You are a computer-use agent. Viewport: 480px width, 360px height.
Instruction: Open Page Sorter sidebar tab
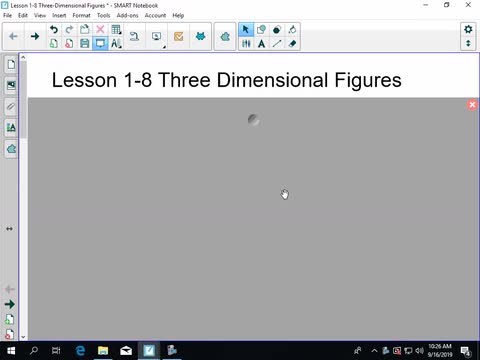coord(11,64)
